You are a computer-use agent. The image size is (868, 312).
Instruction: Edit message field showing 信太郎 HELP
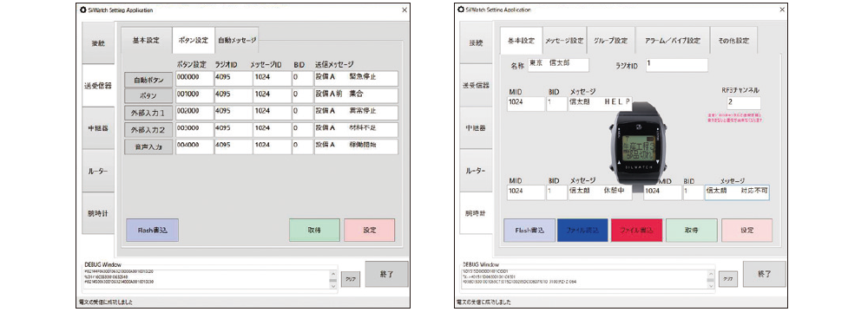[600, 103]
